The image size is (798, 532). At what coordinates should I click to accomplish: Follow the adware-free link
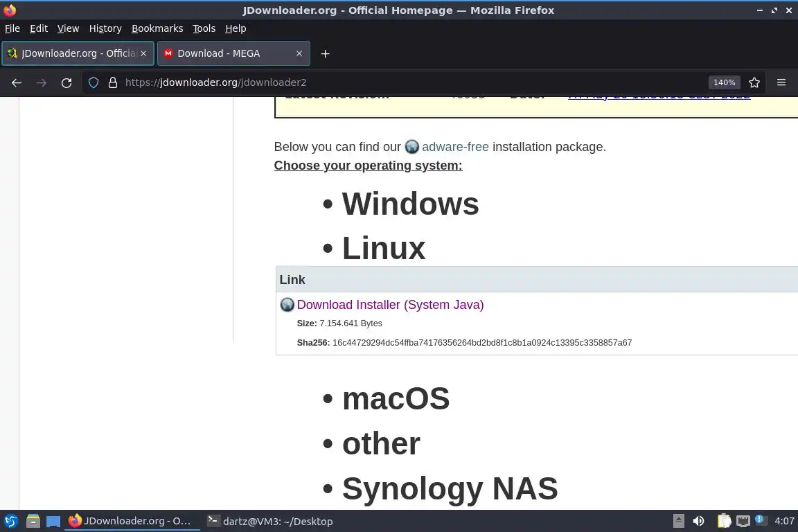(455, 147)
